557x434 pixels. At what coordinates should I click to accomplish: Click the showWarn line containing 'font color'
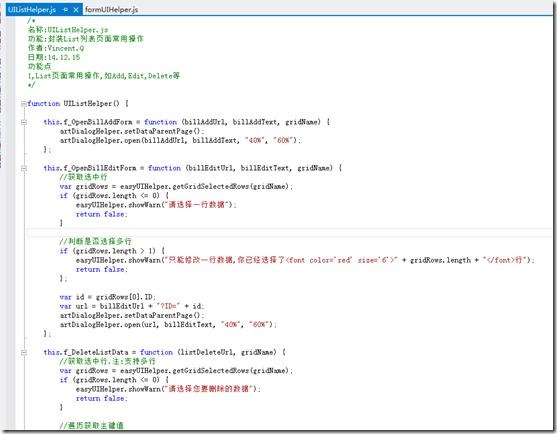pyautogui.click(x=305, y=260)
